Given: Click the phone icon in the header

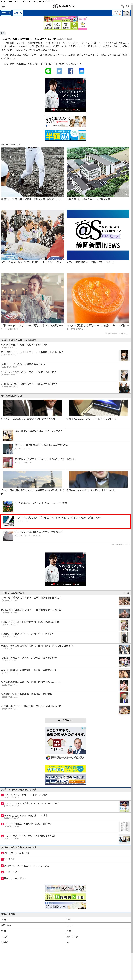Looking at the screenshot, I should [x=122, y=6].
